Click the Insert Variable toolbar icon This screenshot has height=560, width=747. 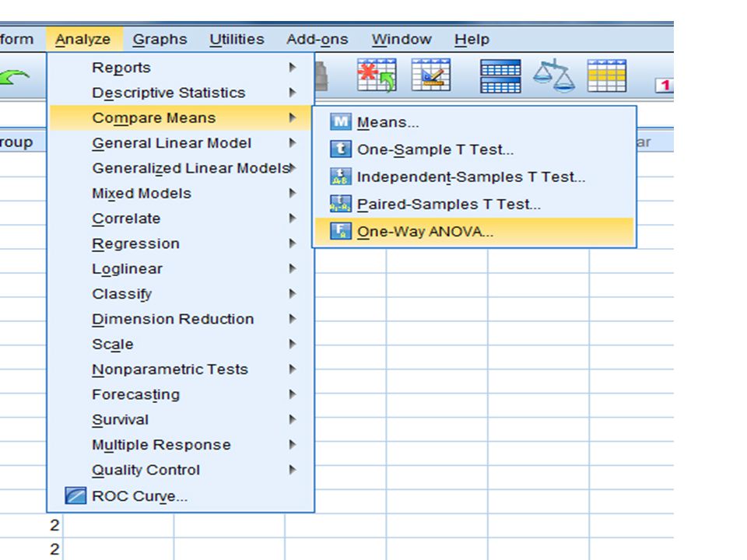(430, 75)
